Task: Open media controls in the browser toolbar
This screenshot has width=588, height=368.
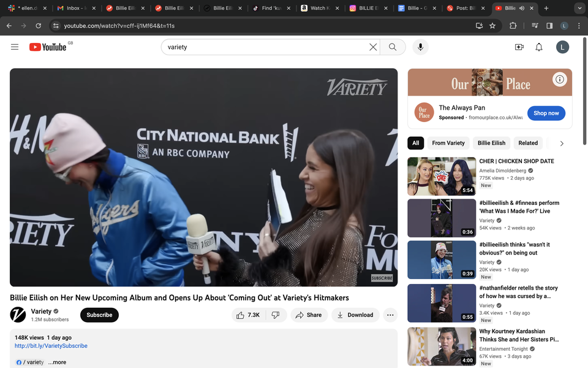Action: tap(535, 26)
